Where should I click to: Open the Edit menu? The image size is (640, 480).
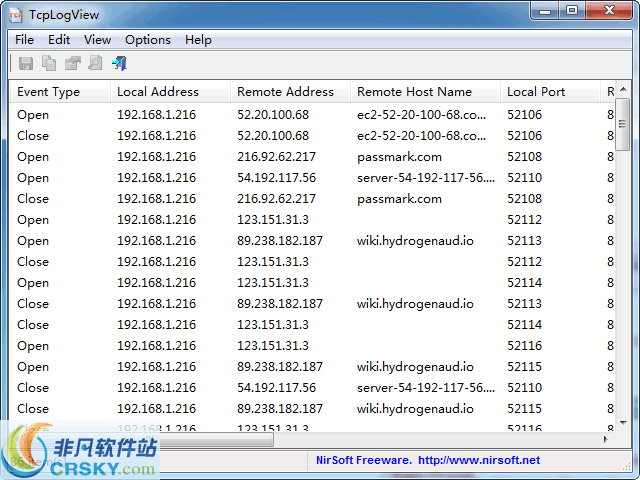click(59, 40)
